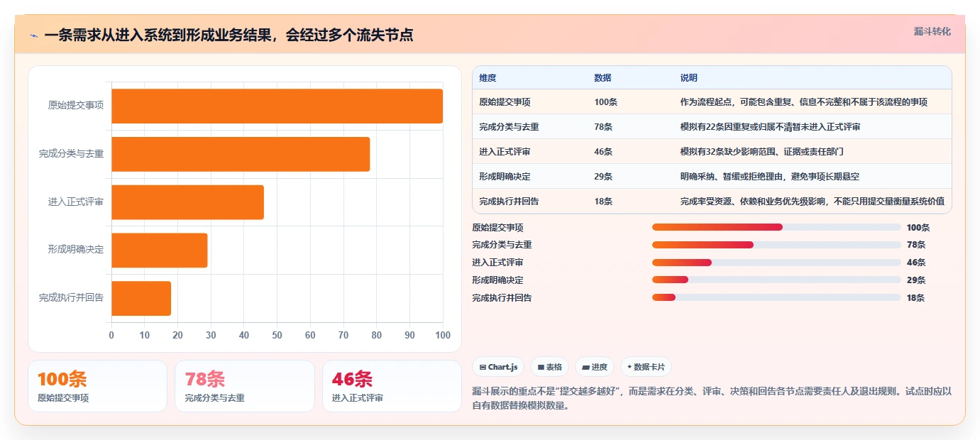Image resolution: width=980 pixels, height=440 pixels.
Task: Click the 完成执行并回告 chart axis label
Action: 71,298
